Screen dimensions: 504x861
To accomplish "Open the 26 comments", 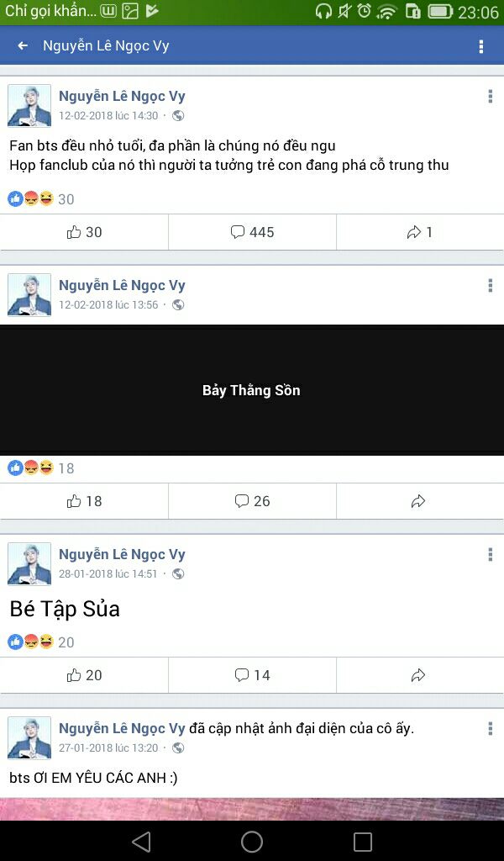I will [x=252, y=501].
